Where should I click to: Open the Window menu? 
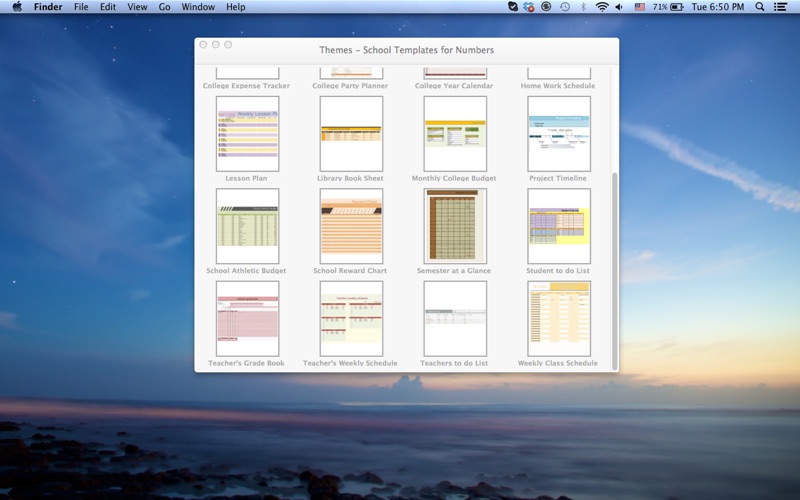click(x=198, y=7)
